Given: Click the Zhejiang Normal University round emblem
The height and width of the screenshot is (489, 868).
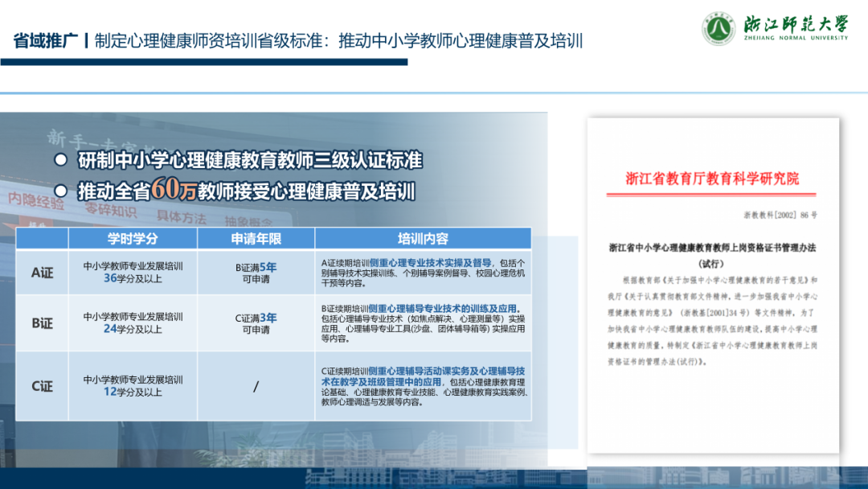Looking at the screenshot, I should tap(719, 28).
